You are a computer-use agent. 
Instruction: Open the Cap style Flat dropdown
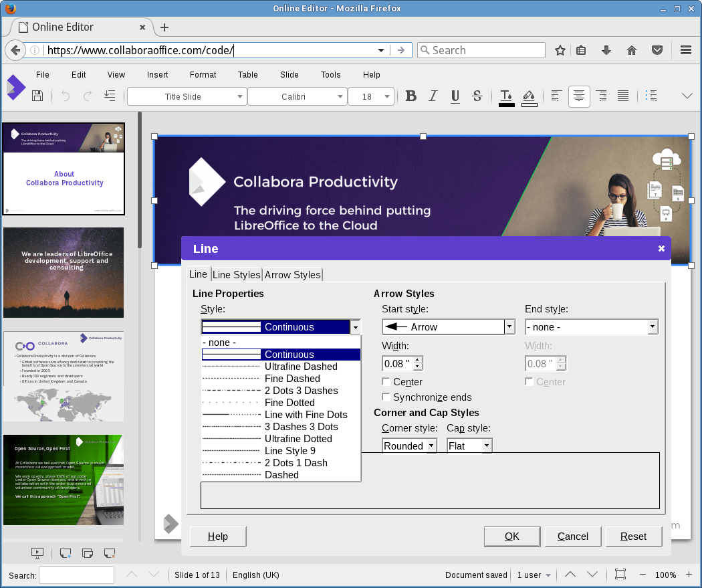point(487,446)
